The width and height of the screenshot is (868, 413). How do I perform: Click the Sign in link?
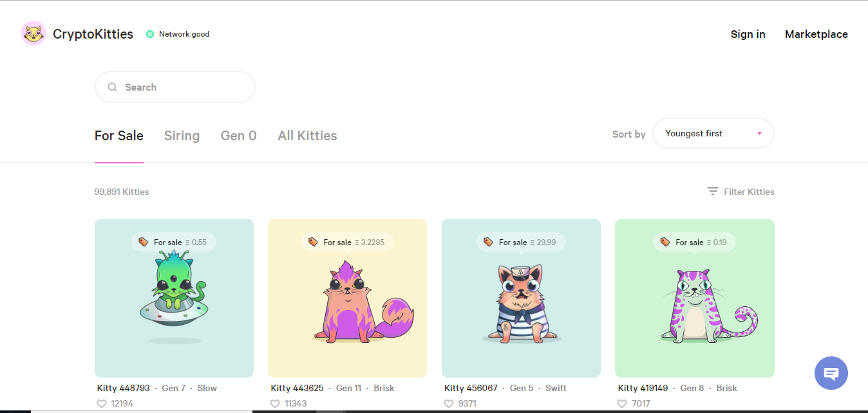pyautogui.click(x=748, y=34)
